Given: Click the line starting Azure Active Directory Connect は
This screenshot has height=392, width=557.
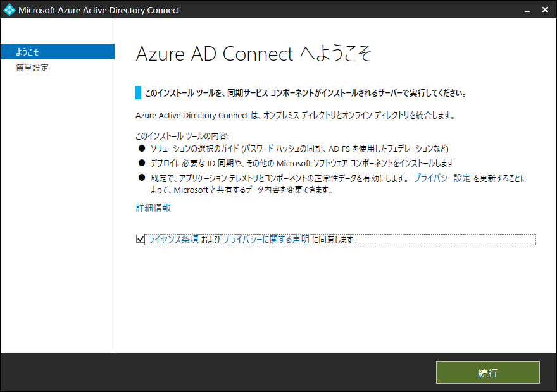Looking at the screenshot, I should click(x=295, y=115).
